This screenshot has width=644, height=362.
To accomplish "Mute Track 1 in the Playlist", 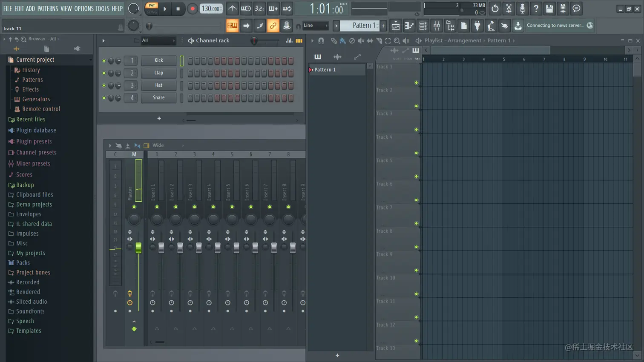I will 417,83.
